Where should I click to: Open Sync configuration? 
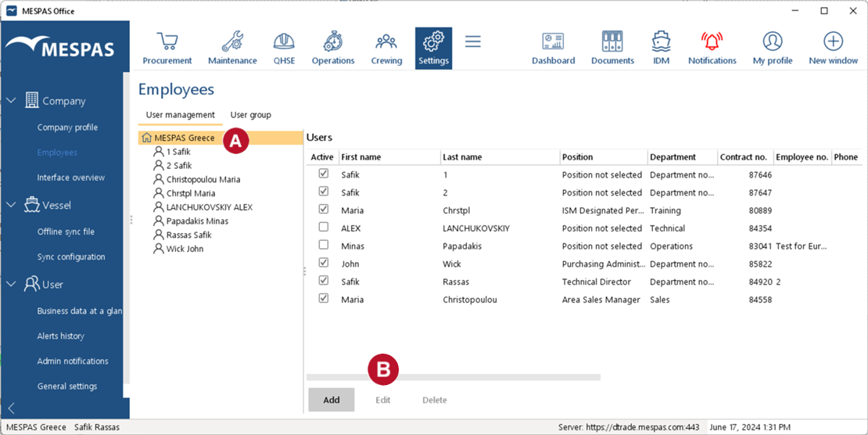tap(71, 257)
